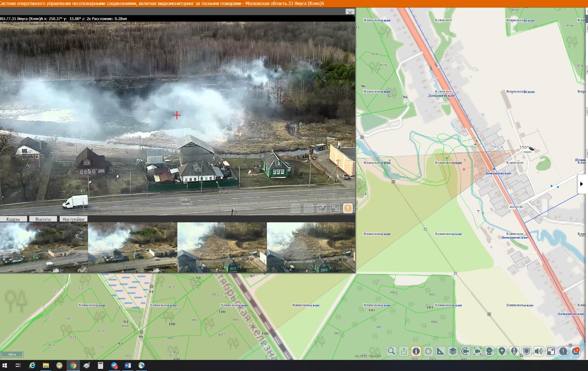This screenshot has width=588, height=371.
Task: Select the second snapshot thumbnail in the frame strip
Action: pos(132,247)
